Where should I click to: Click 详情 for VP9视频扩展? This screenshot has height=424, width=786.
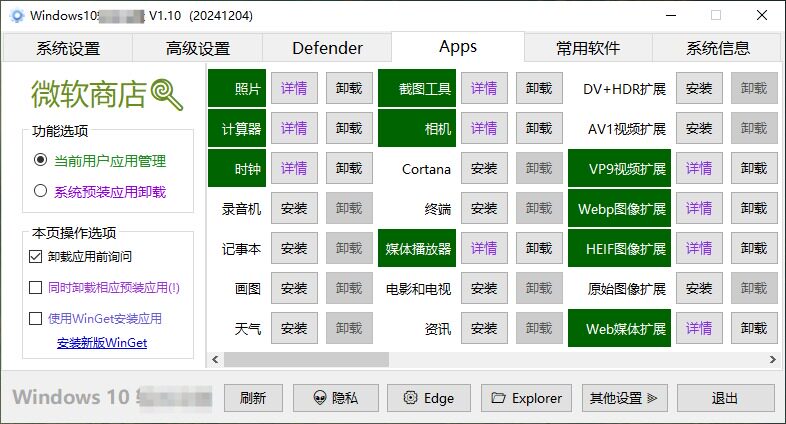click(x=699, y=168)
